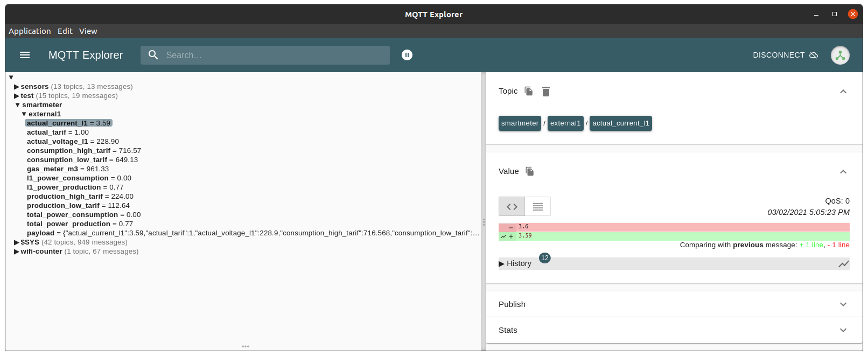Select total_power_consumption = 0.00 topic
868x356 pixels.
tap(83, 215)
